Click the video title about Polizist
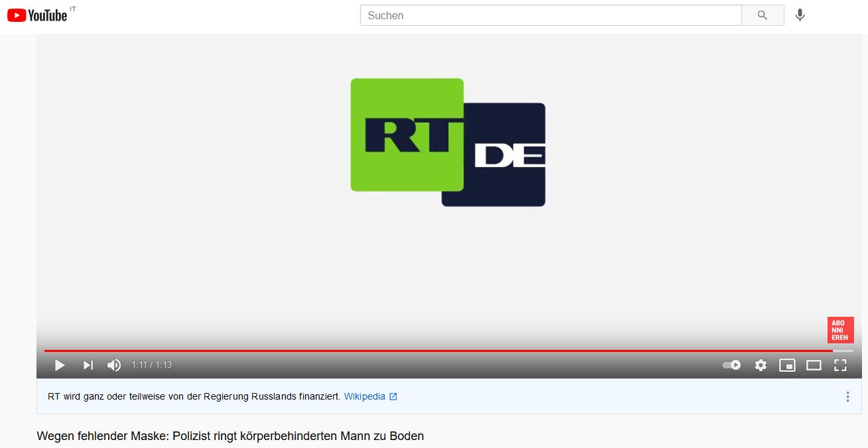This screenshot has width=868, height=448. (x=230, y=436)
